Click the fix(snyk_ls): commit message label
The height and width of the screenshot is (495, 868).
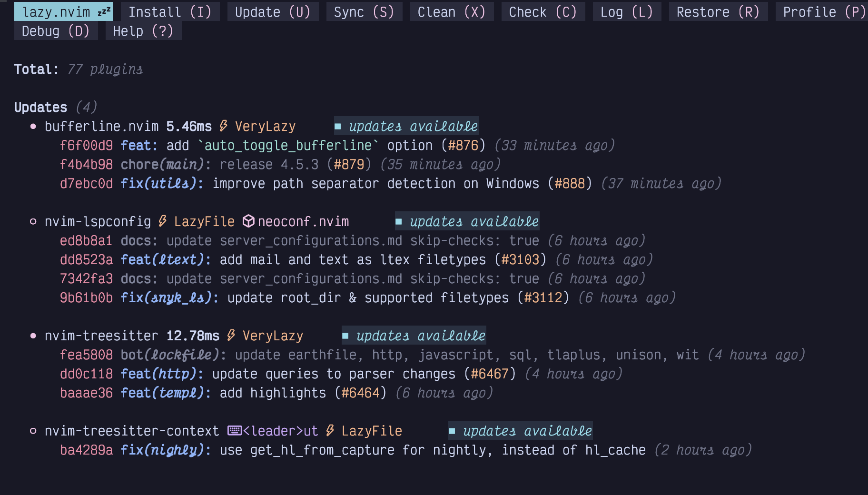click(x=170, y=297)
